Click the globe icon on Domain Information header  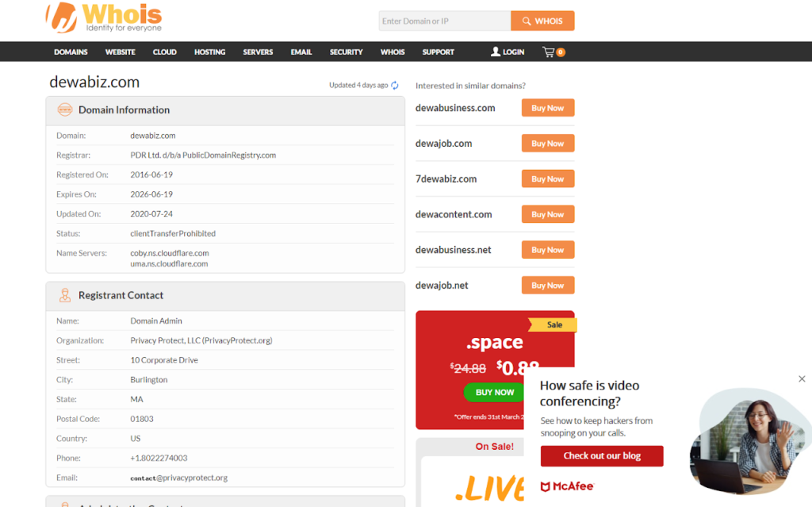(64, 110)
